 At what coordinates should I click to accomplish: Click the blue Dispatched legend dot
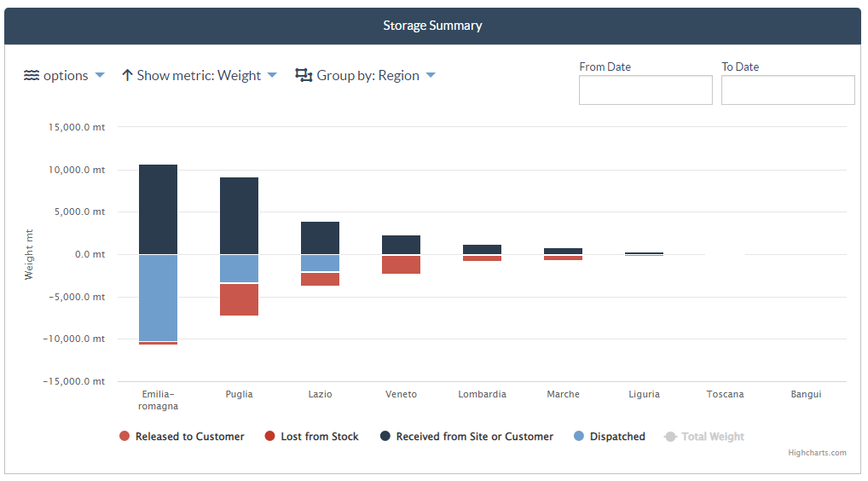pos(579,436)
